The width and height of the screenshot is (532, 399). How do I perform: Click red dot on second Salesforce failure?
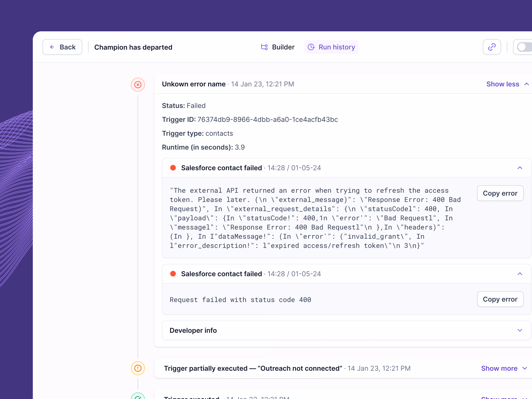point(173,274)
